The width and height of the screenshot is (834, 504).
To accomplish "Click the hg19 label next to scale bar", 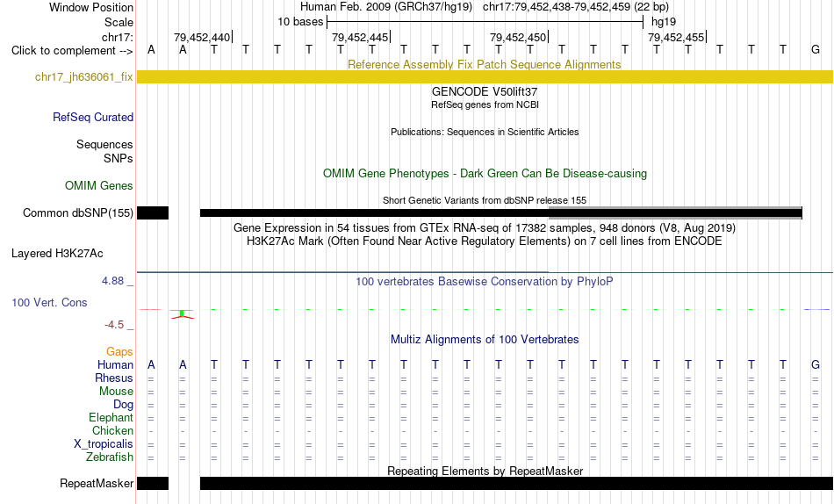I will (664, 22).
